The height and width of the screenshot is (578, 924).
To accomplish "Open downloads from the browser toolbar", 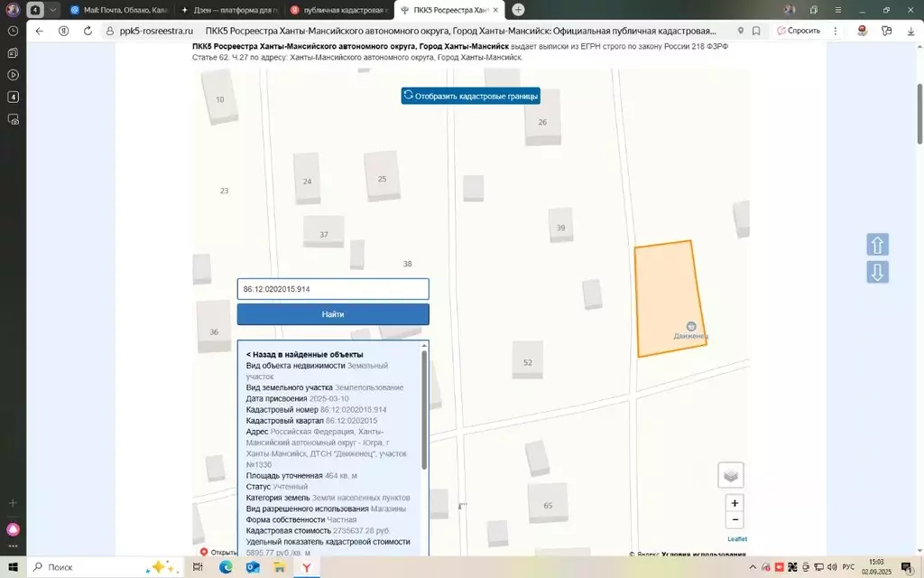I will (x=910, y=30).
